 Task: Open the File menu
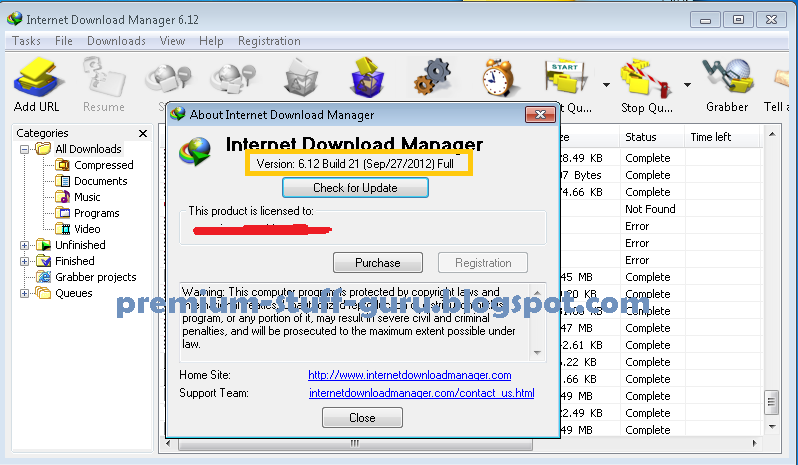click(x=64, y=41)
